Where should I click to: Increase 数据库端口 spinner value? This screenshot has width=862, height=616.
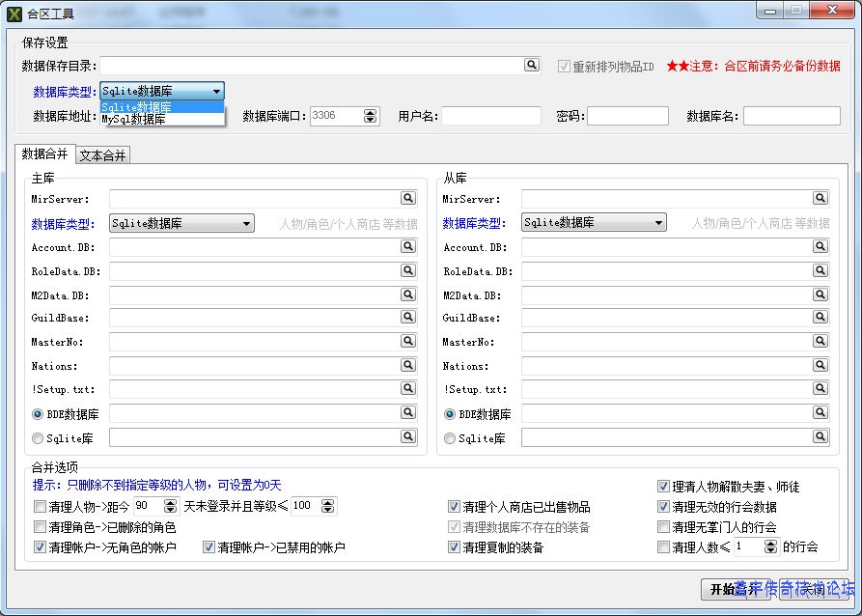[371, 112]
